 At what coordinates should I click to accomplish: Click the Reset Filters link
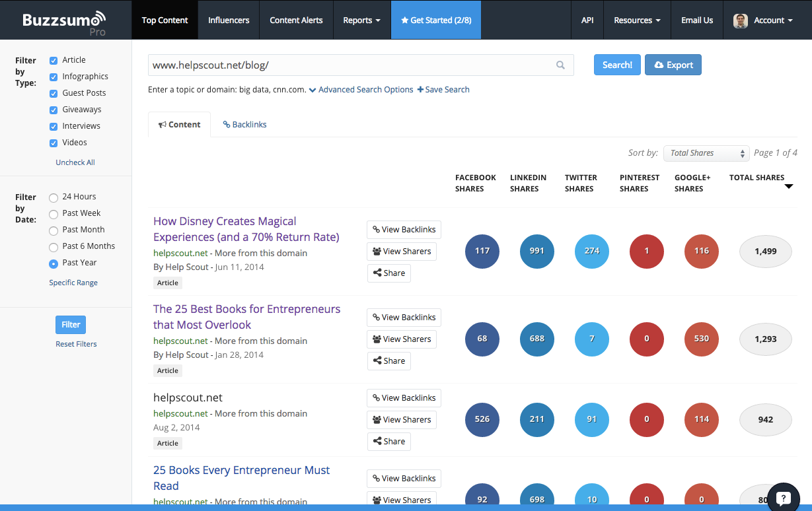(x=76, y=344)
